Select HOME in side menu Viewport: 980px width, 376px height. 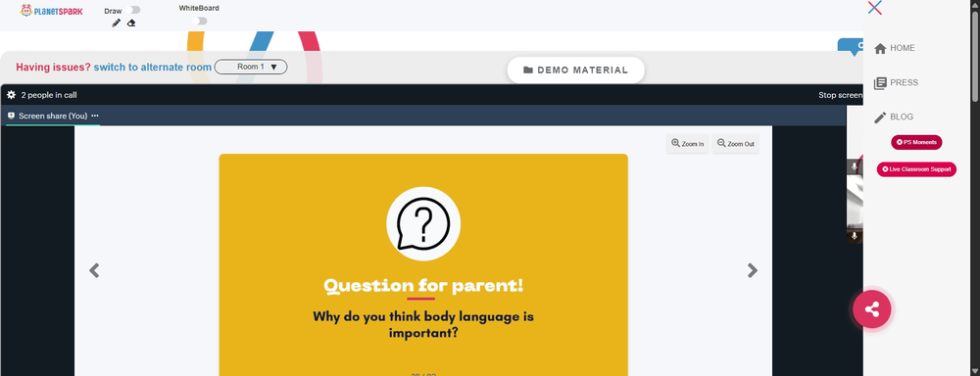[895, 48]
